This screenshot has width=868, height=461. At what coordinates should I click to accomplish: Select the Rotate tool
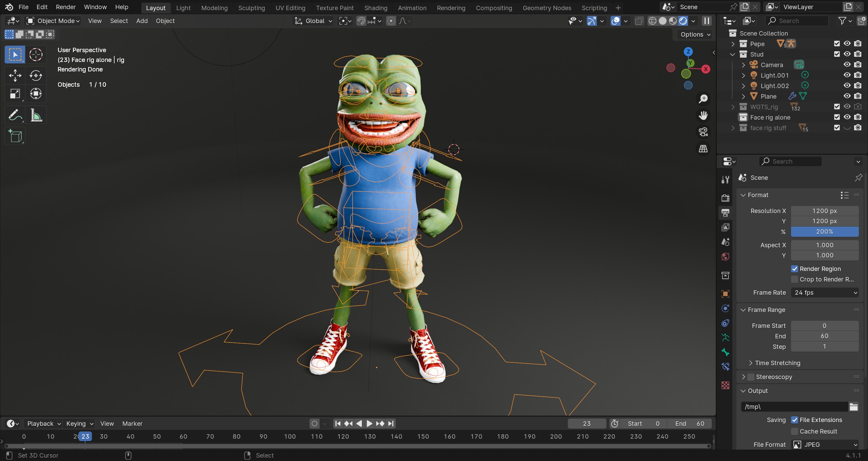[x=36, y=76]
